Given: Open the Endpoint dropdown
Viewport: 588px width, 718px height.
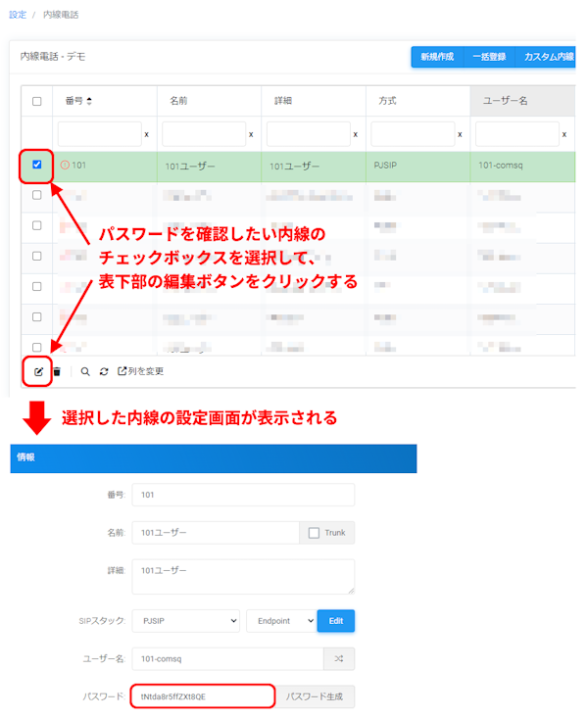Looking at the screenshot, I should point(280,620).
